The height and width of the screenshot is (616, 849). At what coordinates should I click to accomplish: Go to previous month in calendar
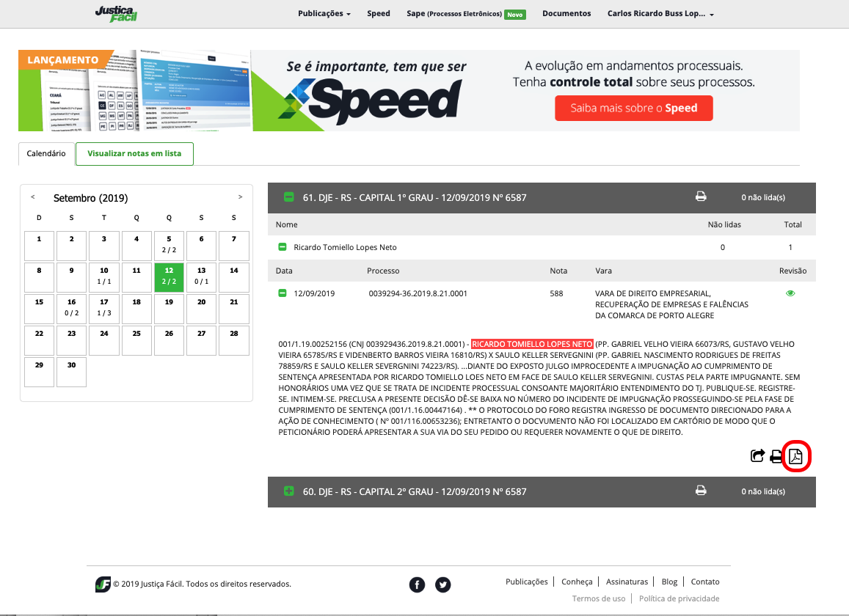coord(33,197)
